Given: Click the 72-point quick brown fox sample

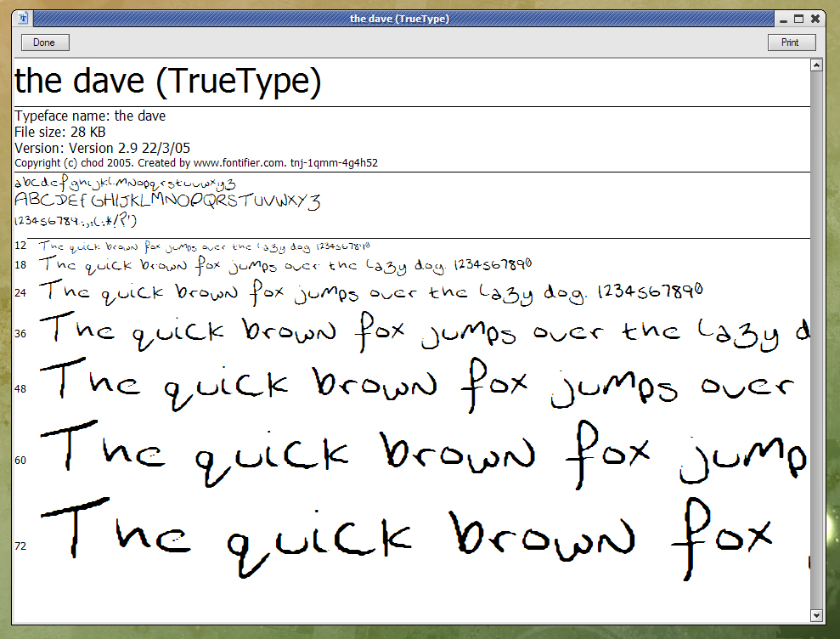Looking at the screenshot, I should click(x=408, y=535).
